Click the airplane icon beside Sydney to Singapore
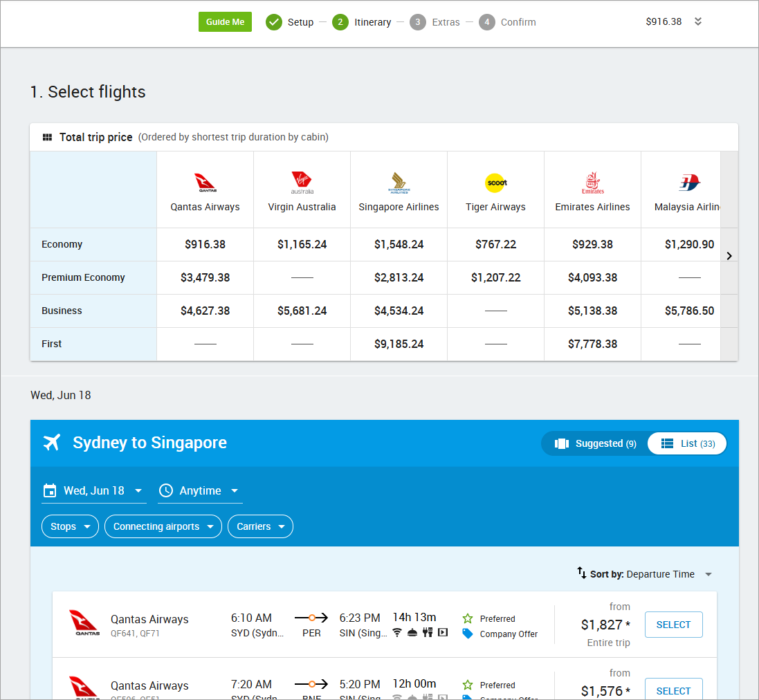Image resolution: width=759 pixels, height=700 pixels. (52, 443)
